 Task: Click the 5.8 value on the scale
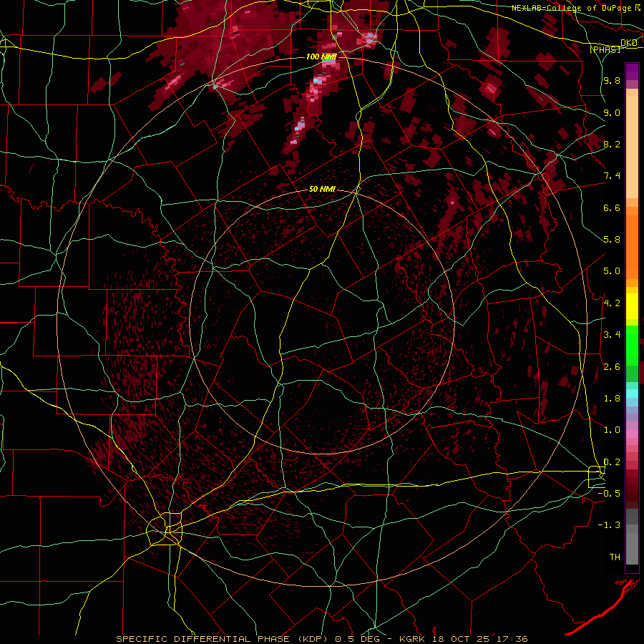coord(612,240)
